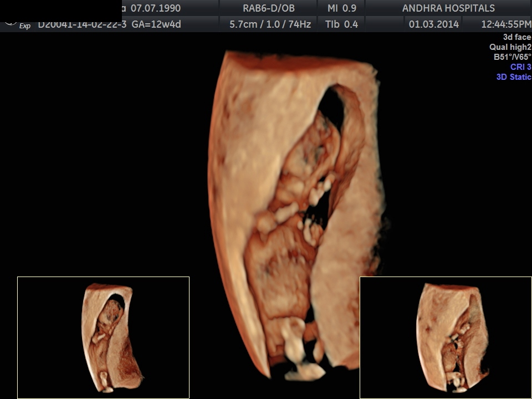Click the B51°/V65° angle readout
The height and width of the screenshot is (399, 532).
pos(512,57)
